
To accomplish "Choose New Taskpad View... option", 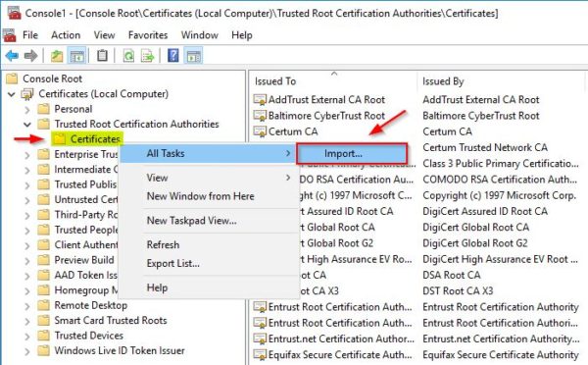I will tap(208, 221).
